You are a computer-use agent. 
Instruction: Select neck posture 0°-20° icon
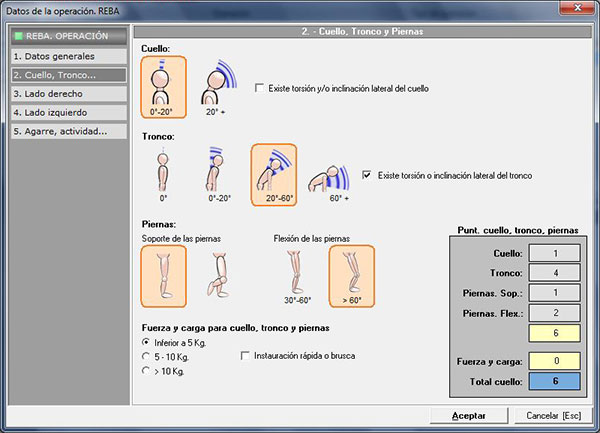click(164, 87)
